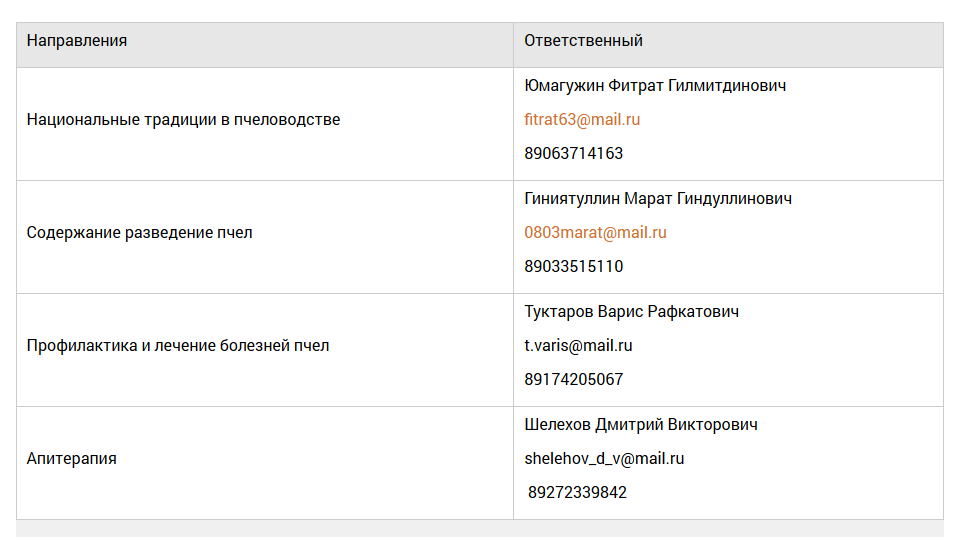Image resolution: width=960 pixels, height=557 pixels.
Task: Click the gray footer strip below the table
Action: tap(480, 529)
